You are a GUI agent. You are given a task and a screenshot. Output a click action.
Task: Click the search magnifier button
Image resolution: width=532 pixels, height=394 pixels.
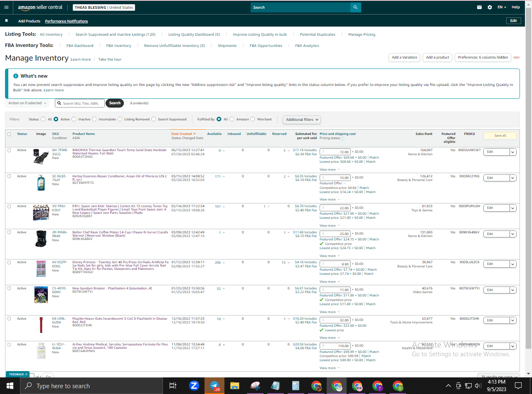point(355,7)
